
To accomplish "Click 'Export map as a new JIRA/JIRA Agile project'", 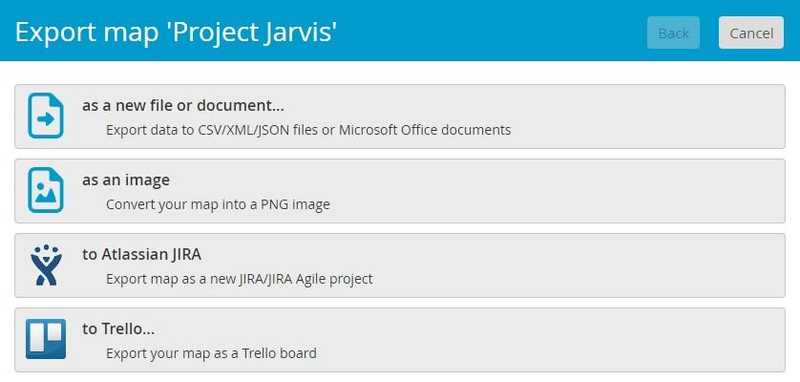I will click(239, 279).
